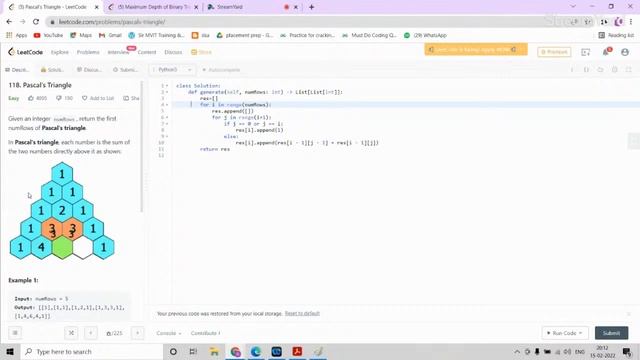Collapse code fold arrow on line 6
Viewport: 640px width, 360px height.
click(167, 118)
